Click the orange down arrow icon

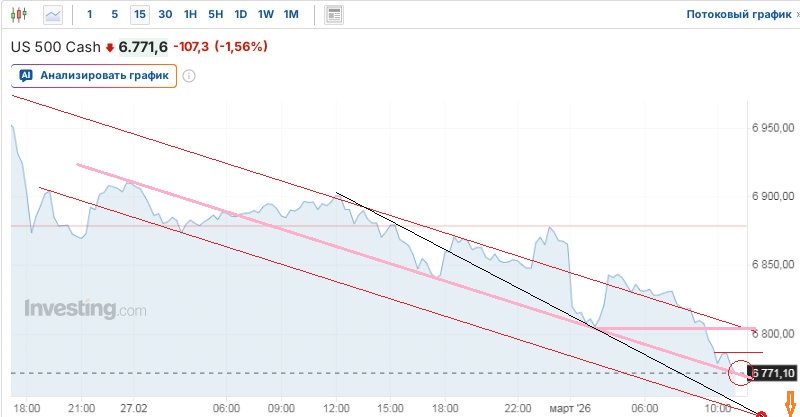[x=788, y=403]
